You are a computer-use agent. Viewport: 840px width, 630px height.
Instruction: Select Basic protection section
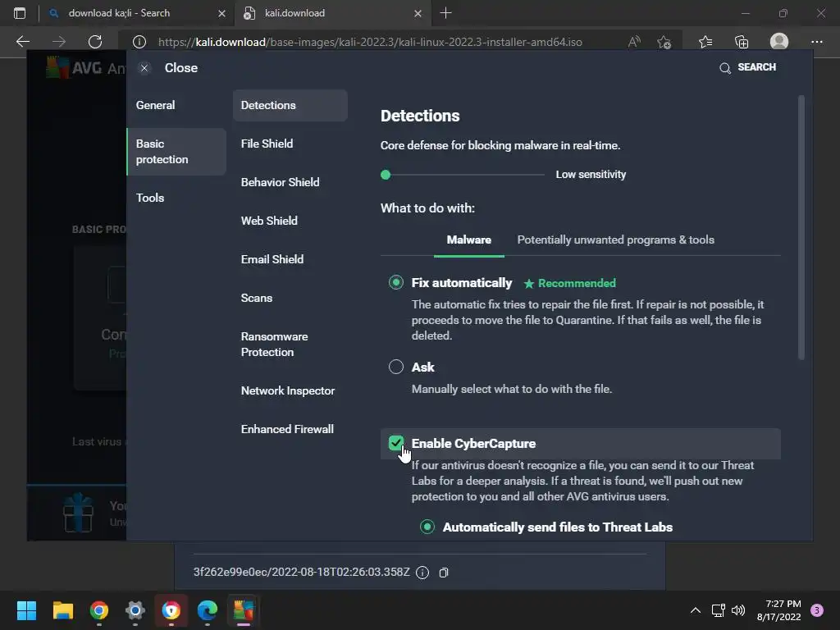pyautogui.click(x=177, y=152)
